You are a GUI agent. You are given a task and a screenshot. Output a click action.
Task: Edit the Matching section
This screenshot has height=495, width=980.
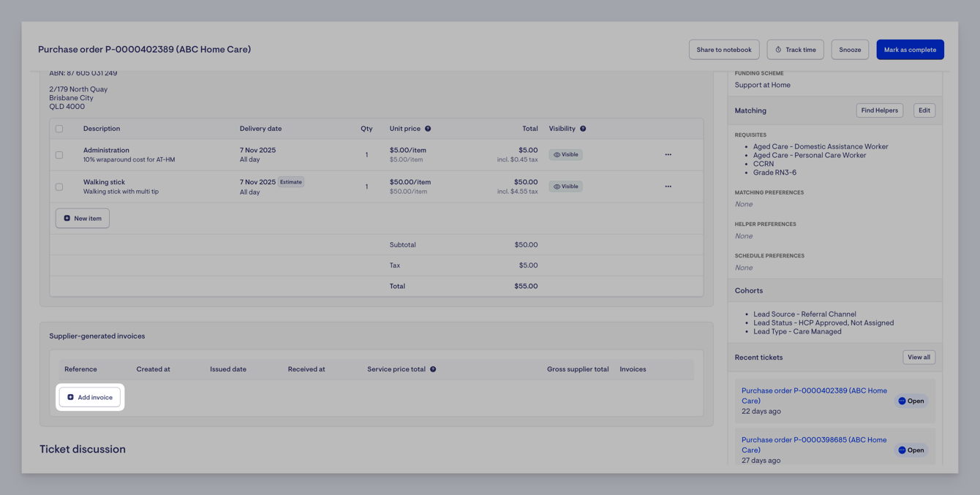pos(924,110)
